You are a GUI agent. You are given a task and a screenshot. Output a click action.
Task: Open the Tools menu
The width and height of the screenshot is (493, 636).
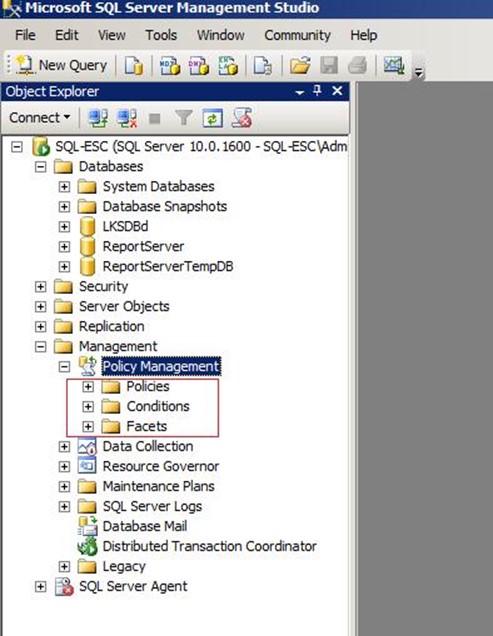coord(161,35)
